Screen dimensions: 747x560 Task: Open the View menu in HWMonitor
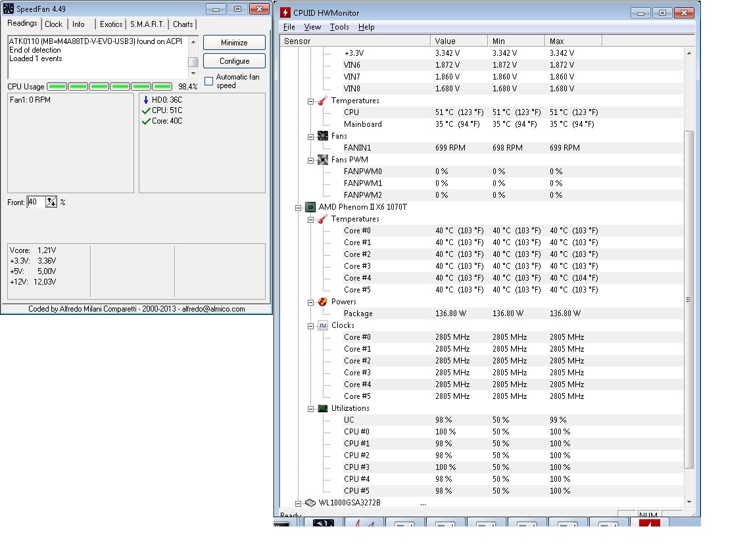tap(312, 27)
